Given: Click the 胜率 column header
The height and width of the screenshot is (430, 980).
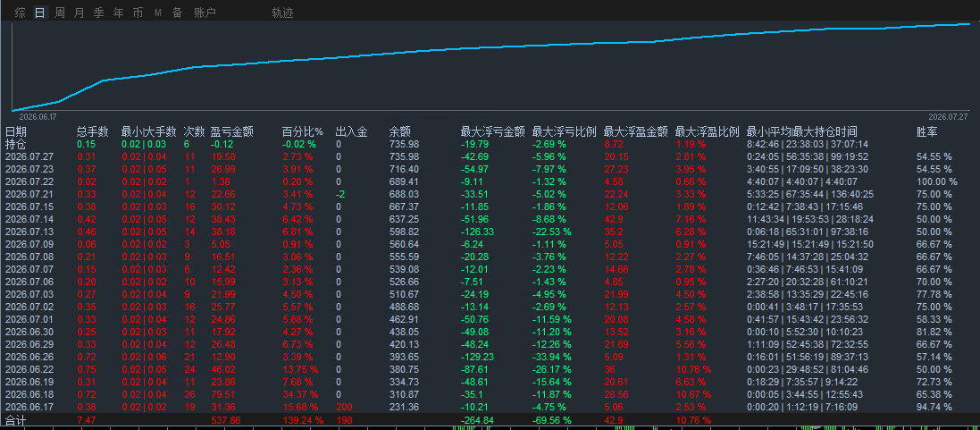Looking at the screenshot, I should pos(926,132).
